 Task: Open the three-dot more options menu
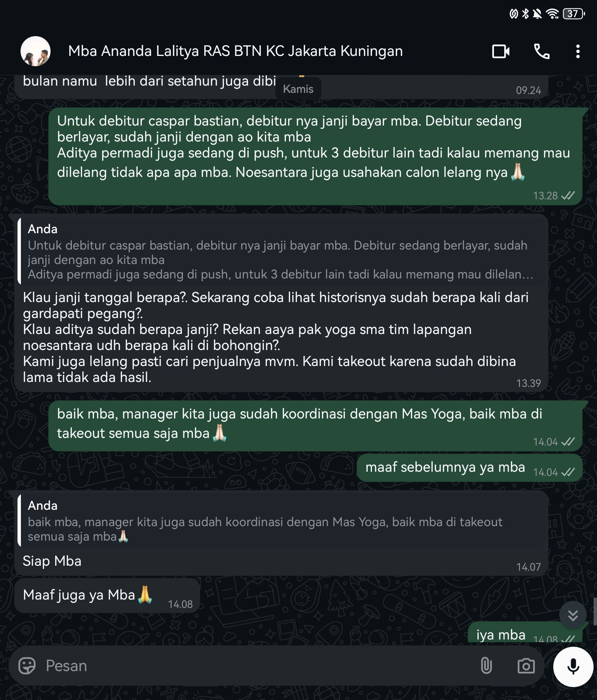pyautogui.click(x=578, y=51)
